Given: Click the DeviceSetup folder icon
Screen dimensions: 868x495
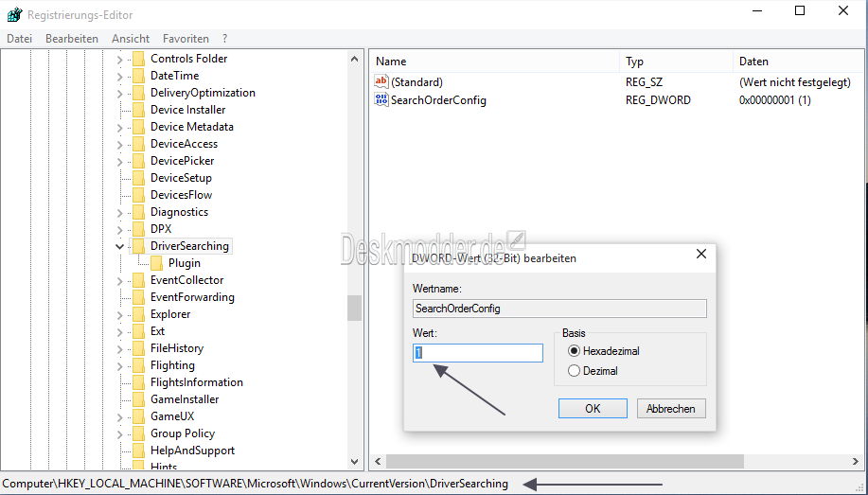Looking at the screenshot, I should [x=139, y=178].
